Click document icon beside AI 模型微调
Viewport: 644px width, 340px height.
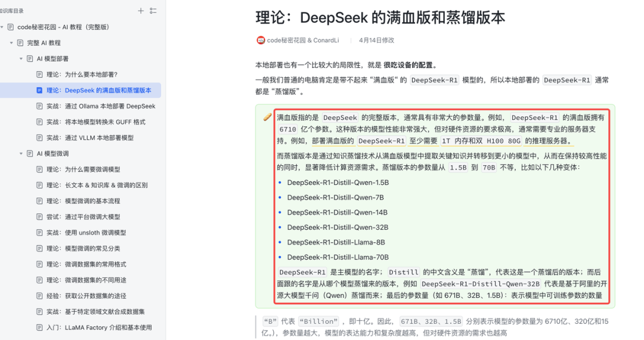pyautogui.click(x=30, y=153)
